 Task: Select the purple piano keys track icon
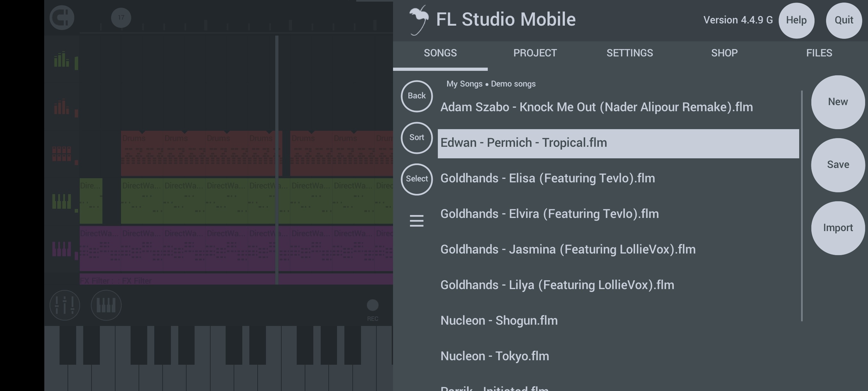point(61,250)
